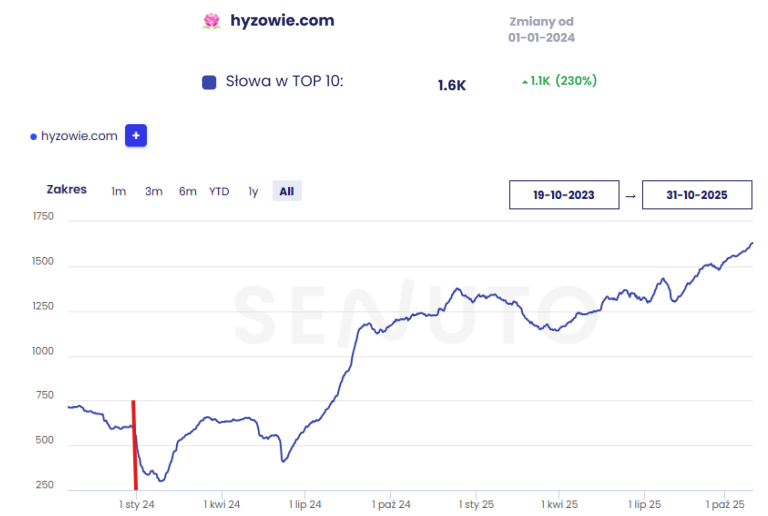Viewport: 768px width, 516px height.
Task: Click the 1 lip 25 axis label
Action: 645,504
